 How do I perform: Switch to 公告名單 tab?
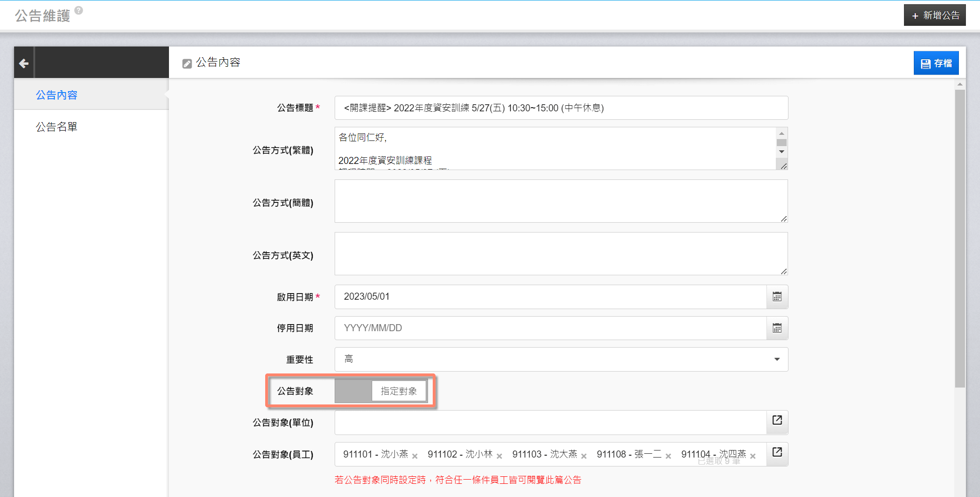click(56, 127)
